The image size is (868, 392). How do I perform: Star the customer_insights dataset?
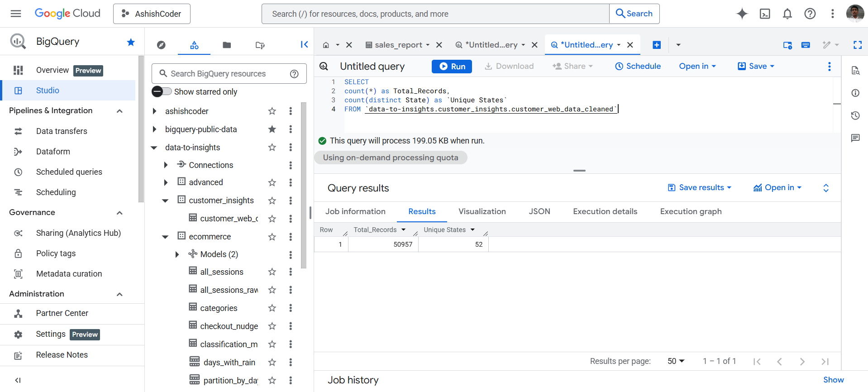pos(272,201)
